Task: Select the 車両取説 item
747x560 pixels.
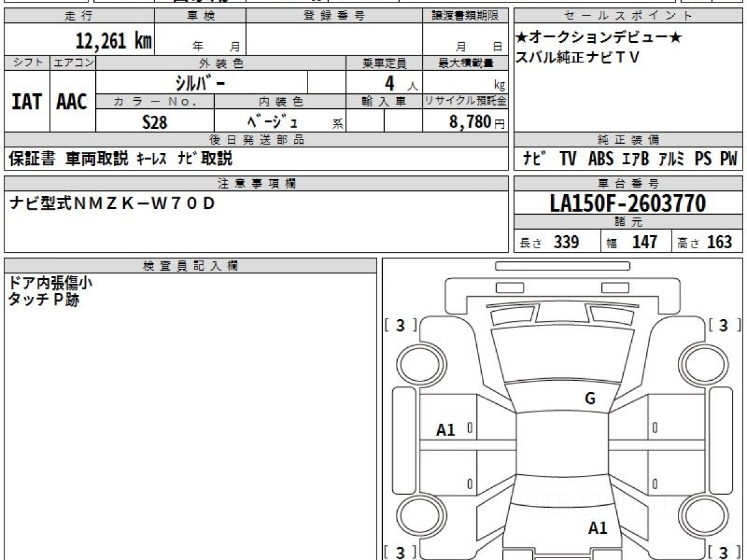Action: tap(96, 159)
